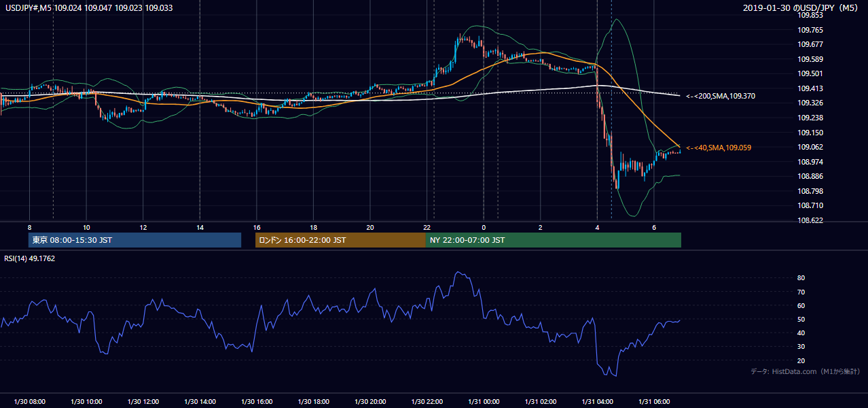868x408 pixels.
Task: Click the RSI(14) 49.1762 indicator label
Action: (29, 258)
